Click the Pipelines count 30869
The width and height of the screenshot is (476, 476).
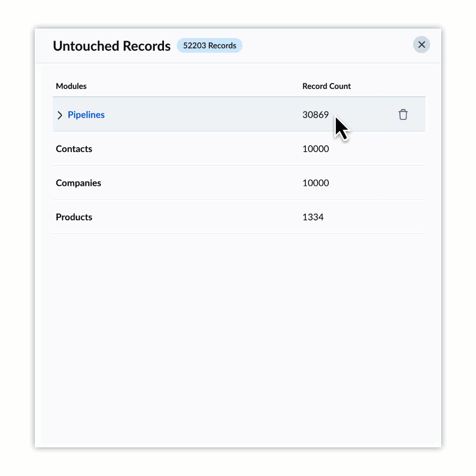(316, 115)
